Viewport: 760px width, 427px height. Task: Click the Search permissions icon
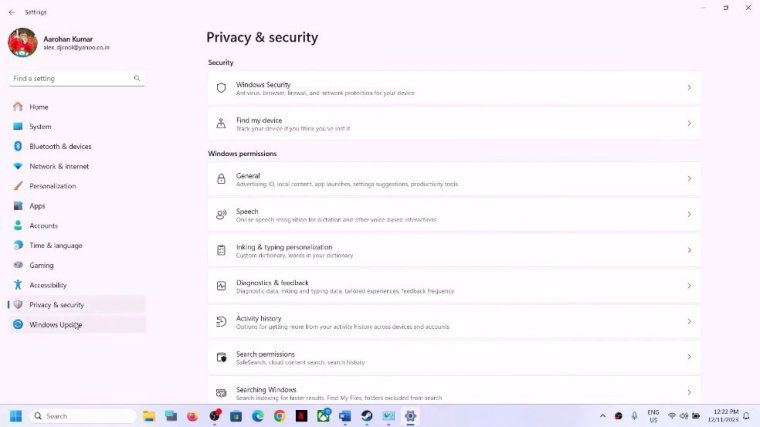pyautogui.click(x=221, y=357)
